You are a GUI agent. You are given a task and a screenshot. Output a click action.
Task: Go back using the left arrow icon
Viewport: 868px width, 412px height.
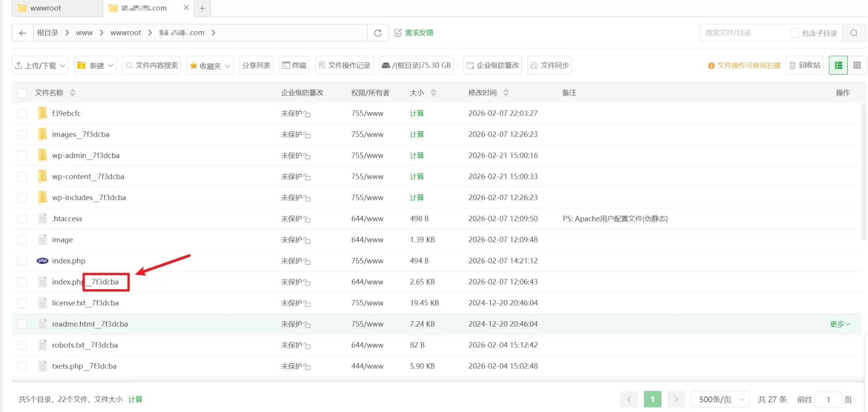tap(23, 33)
